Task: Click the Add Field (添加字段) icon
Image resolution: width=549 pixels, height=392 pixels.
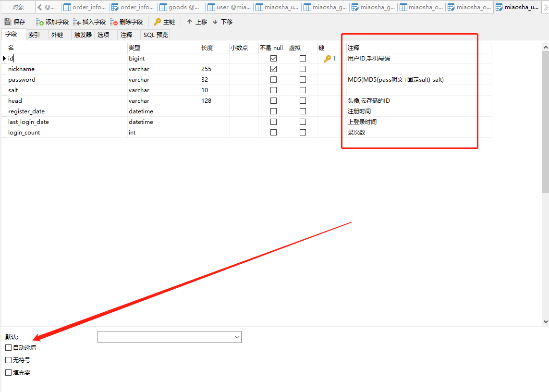Action: 39,22
